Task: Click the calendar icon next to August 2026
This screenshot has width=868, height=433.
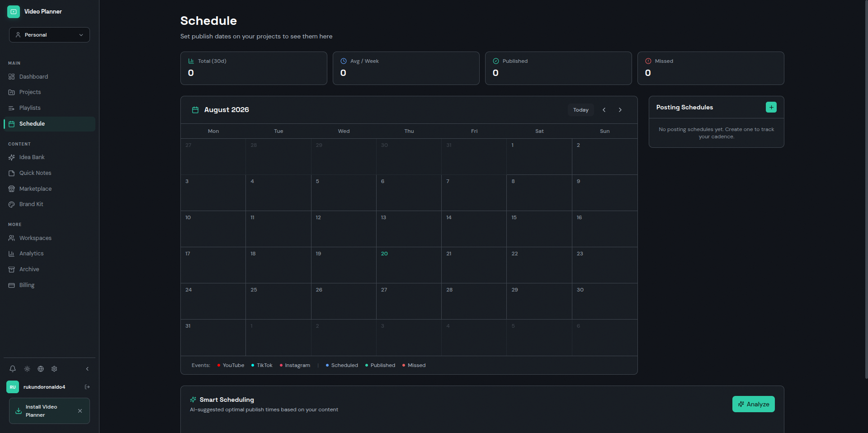Action: coord(195,110)
